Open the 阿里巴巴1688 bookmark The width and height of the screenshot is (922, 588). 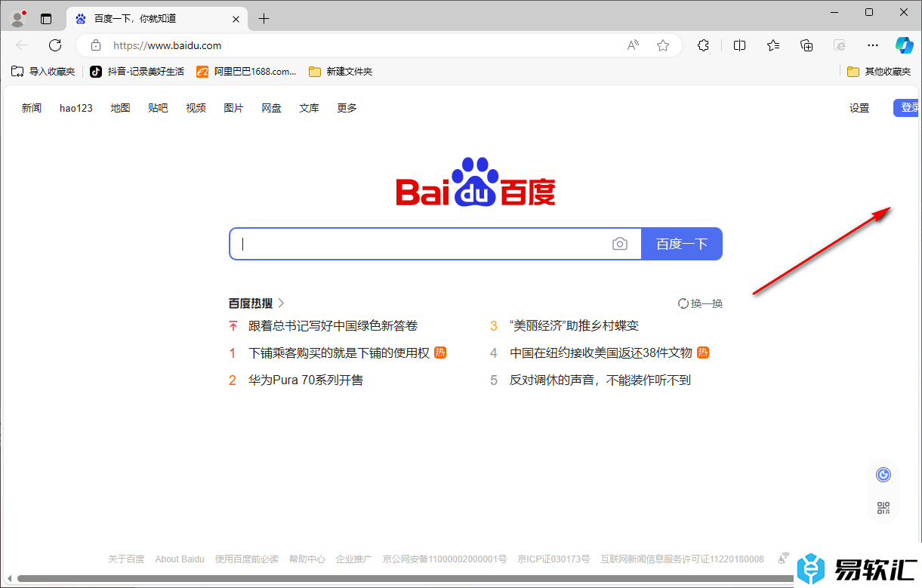pos(247,72)
